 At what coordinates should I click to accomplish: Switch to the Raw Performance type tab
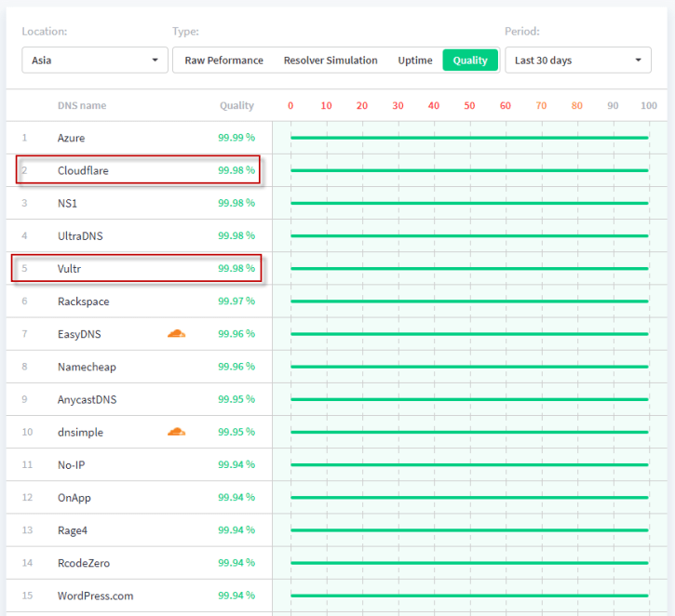tap(223, 60)
